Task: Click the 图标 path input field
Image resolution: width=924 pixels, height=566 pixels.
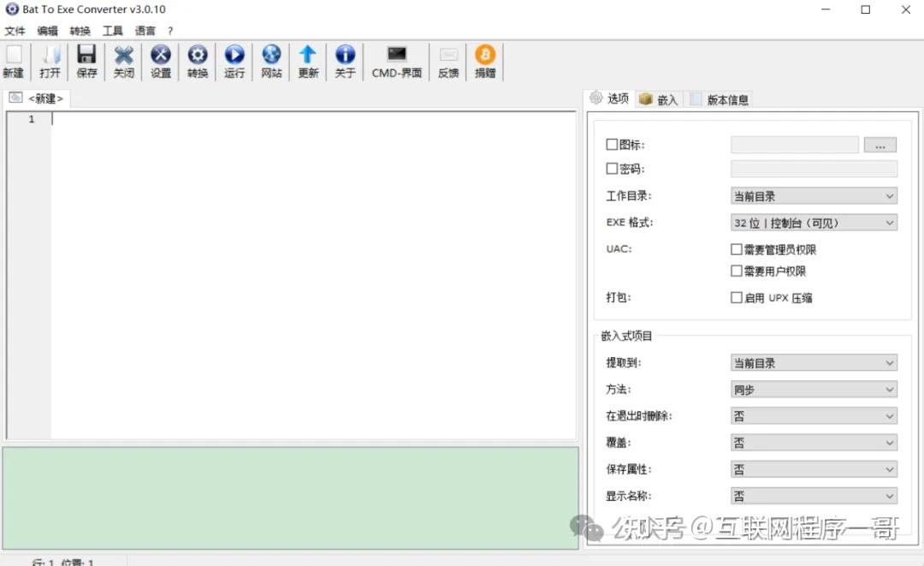Action: click(794, 145)
